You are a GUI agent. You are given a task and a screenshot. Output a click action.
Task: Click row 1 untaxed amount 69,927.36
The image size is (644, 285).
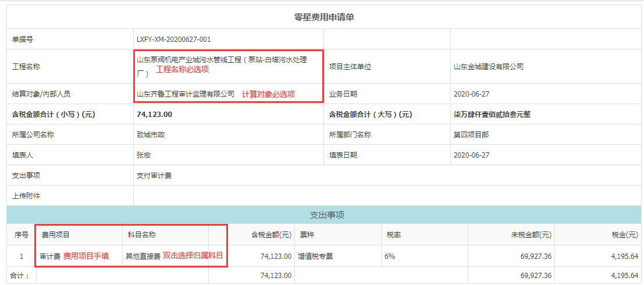[536, 256]
